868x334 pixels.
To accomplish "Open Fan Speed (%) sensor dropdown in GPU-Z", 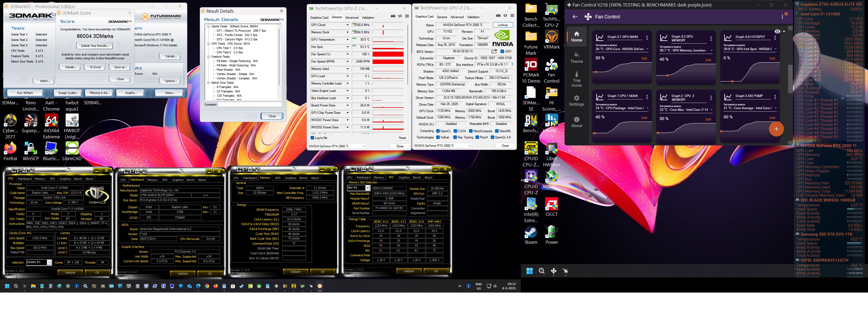I will pos(347,54).
